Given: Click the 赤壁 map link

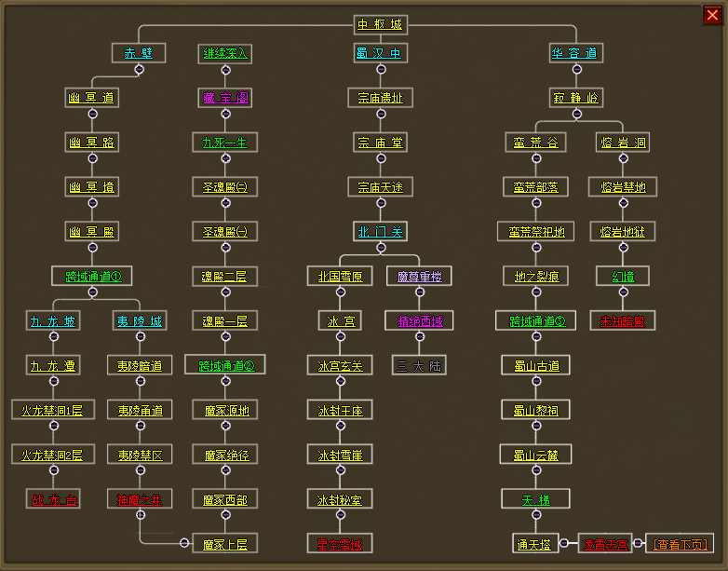Looking at the screenshot, I should 139,53.
